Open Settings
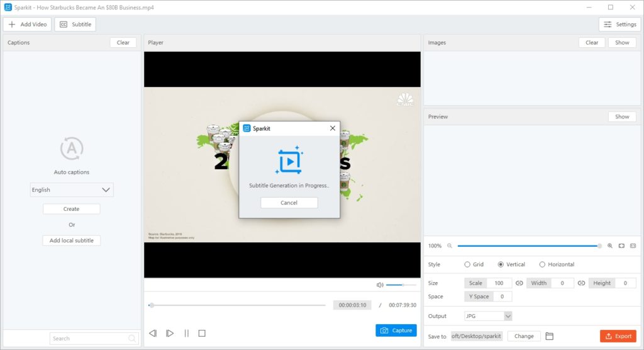 tap(619, 25)
